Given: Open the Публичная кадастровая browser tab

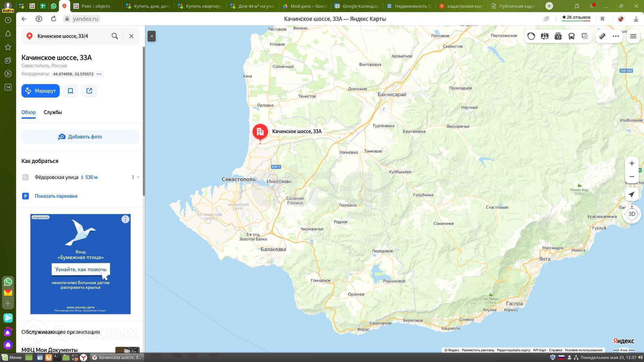Looking at the screenshot, I should tap(513, 6).
